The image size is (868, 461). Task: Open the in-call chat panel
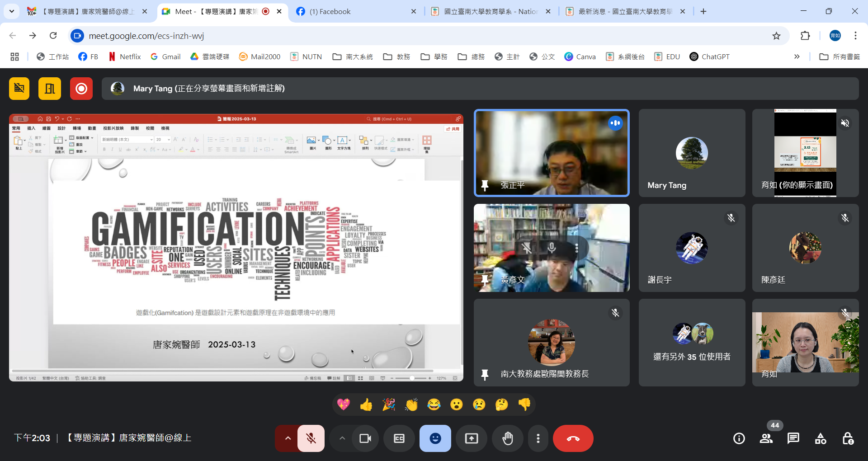793,438
